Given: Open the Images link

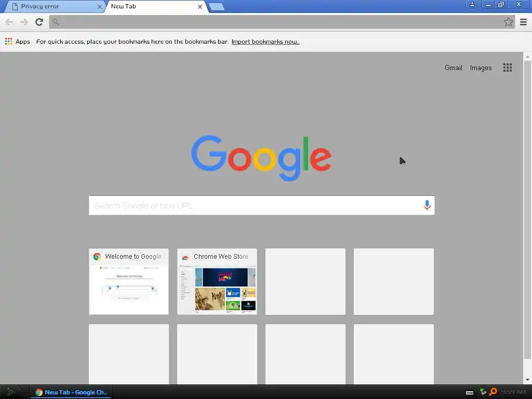Looking at the screenshot, I should [x=481, y=68].
